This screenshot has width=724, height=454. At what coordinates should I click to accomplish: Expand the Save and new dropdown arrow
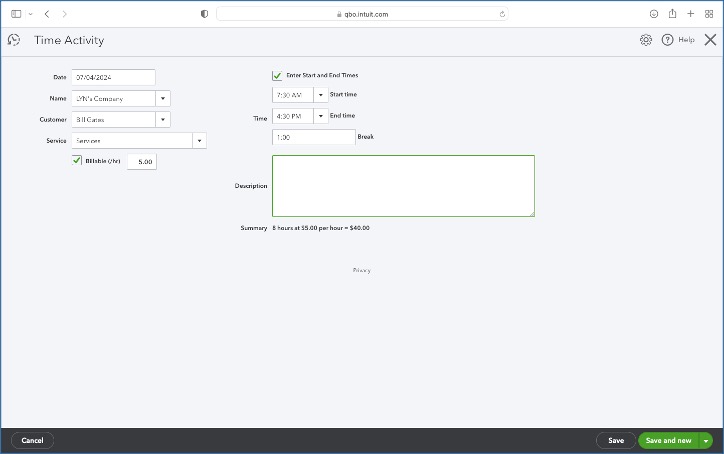(x=706, y=441)
